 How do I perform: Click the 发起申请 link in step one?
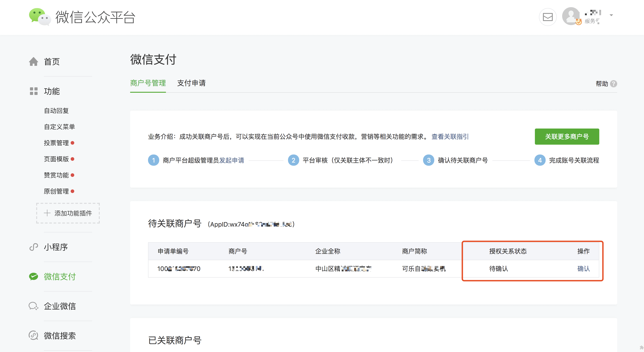[x=231, y=160]
